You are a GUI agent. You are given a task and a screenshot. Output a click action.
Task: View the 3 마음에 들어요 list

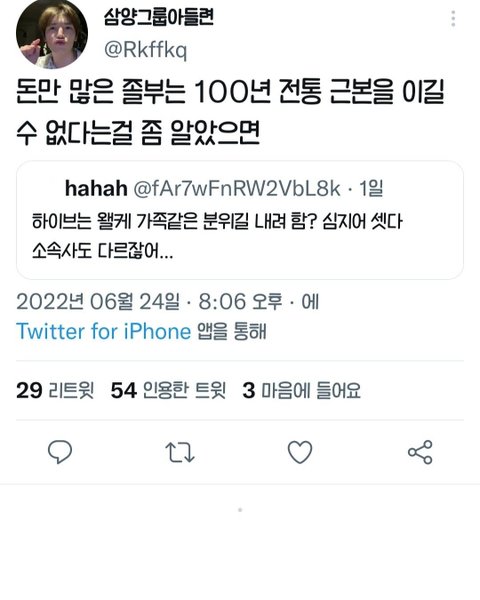[302, 391]
